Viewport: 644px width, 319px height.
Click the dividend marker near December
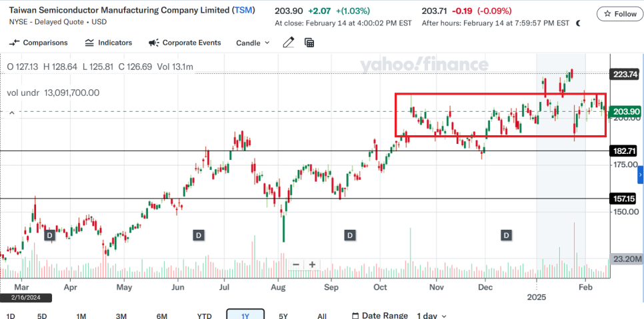point(507,235)
